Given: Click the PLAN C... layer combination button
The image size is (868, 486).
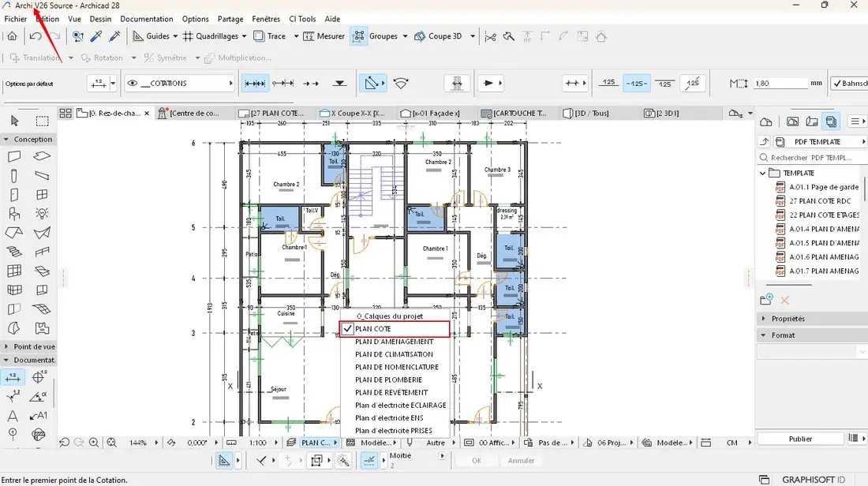Looking at the screenshot, I should pos(316,443).
